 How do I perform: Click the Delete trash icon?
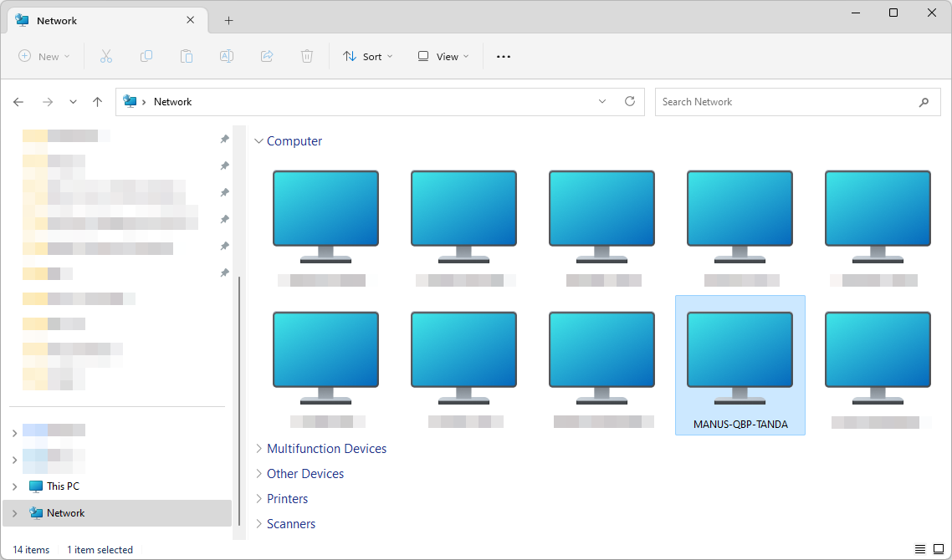(x=307, y=56)
